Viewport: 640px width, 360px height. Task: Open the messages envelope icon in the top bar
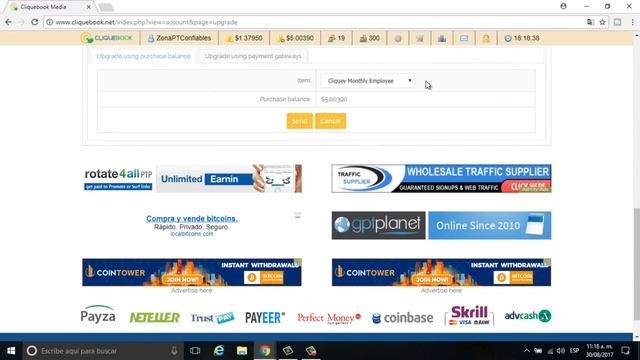tap(464, 38)
